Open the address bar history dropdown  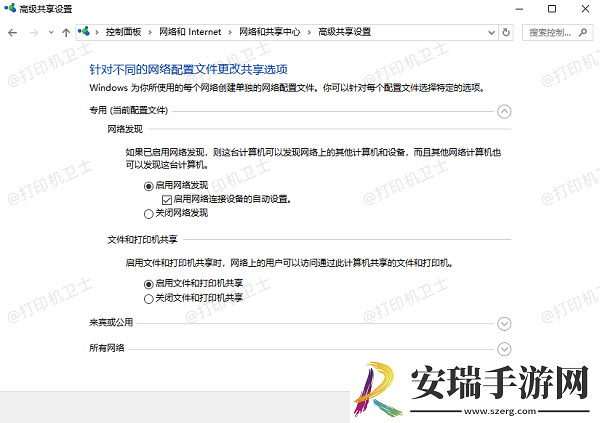pos(491,33)
